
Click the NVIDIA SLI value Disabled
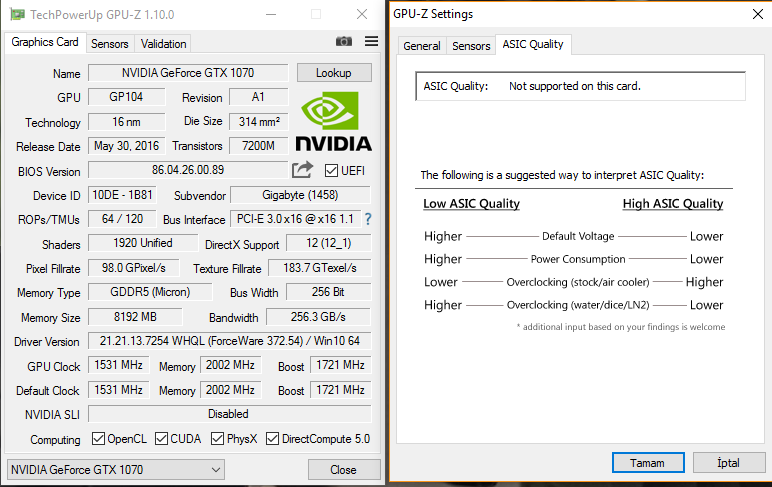pyautogui.click(x=229, y=414)
